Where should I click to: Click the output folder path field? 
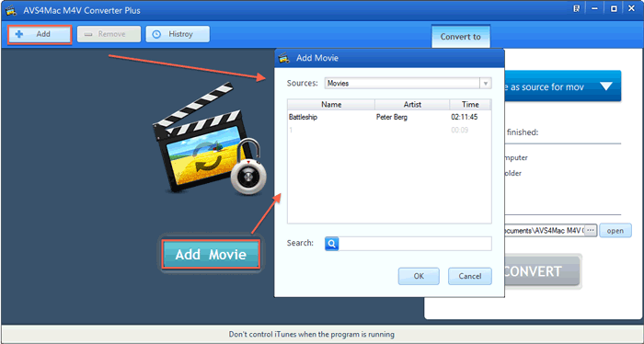545,231
